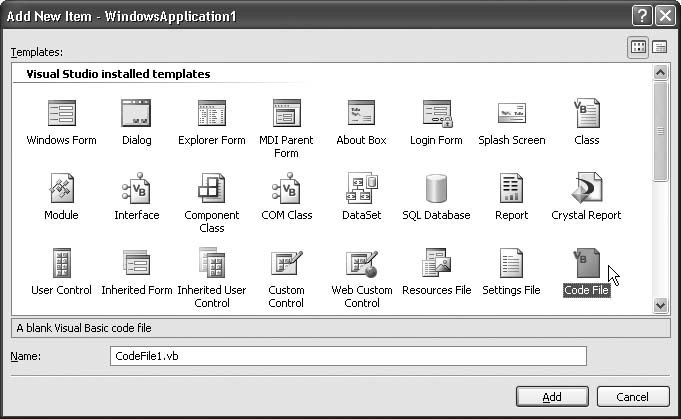Select the MDI Parent Form template
Image resolution: width=681 pixels, height=419 pixels.
(x=286, y=113)
